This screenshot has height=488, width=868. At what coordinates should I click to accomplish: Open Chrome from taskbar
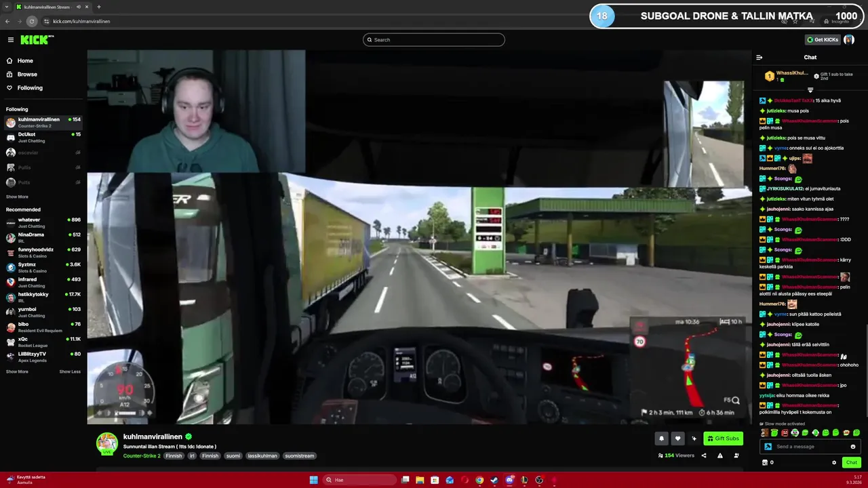479,480
